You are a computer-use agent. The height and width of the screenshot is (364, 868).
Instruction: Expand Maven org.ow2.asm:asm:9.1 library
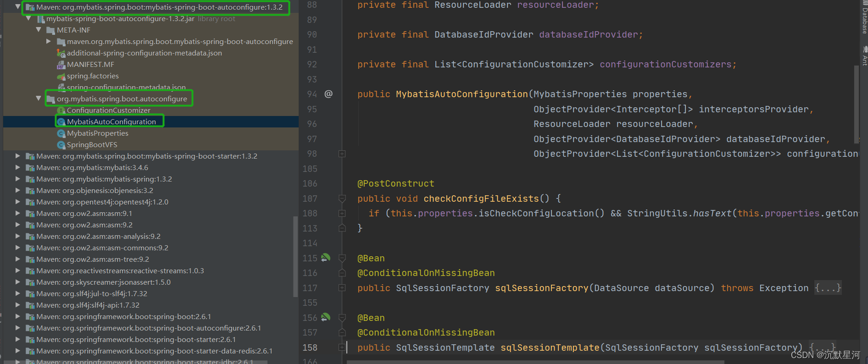click(18, 213)
